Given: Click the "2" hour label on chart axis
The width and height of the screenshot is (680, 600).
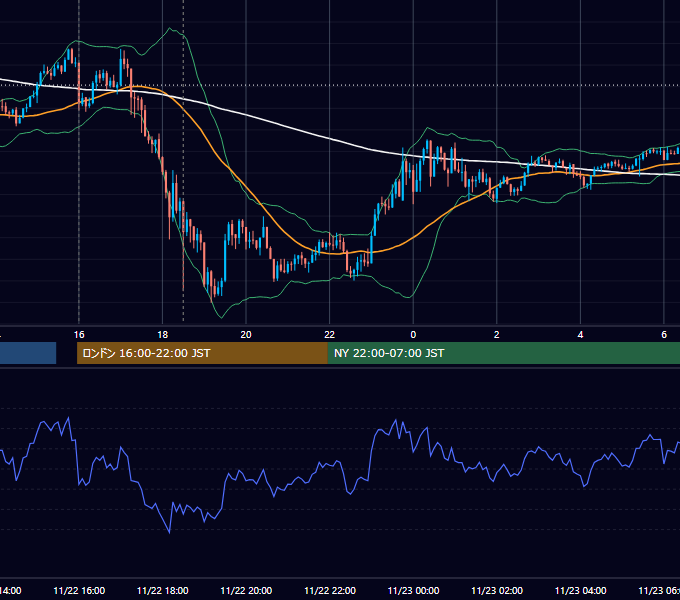Looking at the screenshot, I should click(497, 335).
